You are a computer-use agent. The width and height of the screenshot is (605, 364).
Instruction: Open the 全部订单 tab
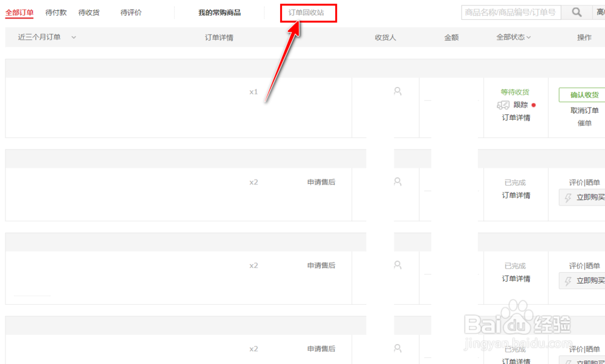coord(19,13)
